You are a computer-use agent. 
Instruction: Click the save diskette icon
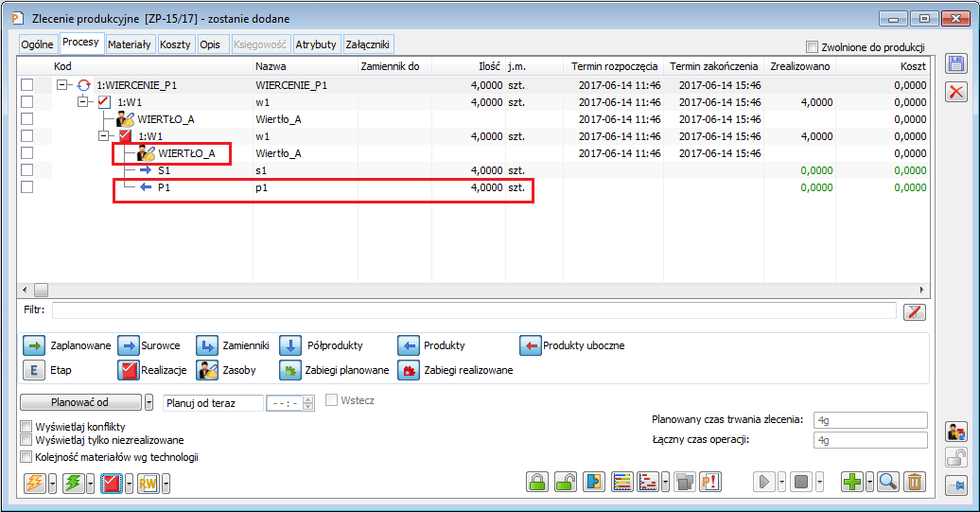pyautogui.click(x=955, y=63)
